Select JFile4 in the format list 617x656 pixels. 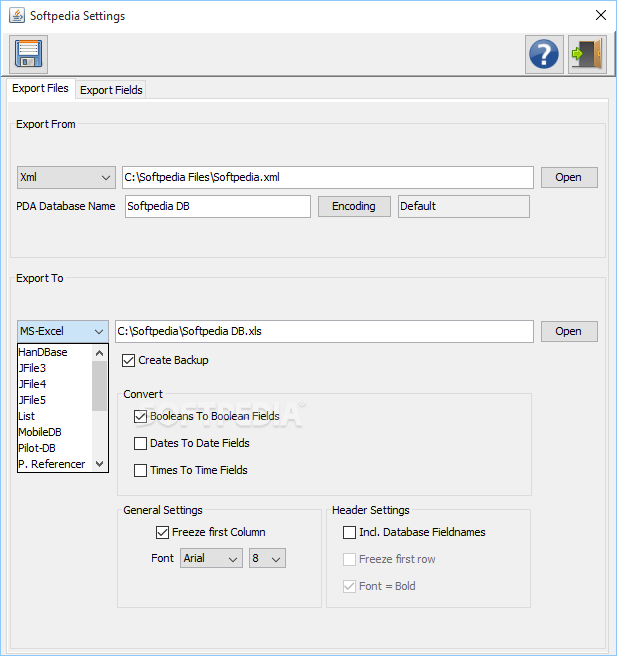pos(55,384)
